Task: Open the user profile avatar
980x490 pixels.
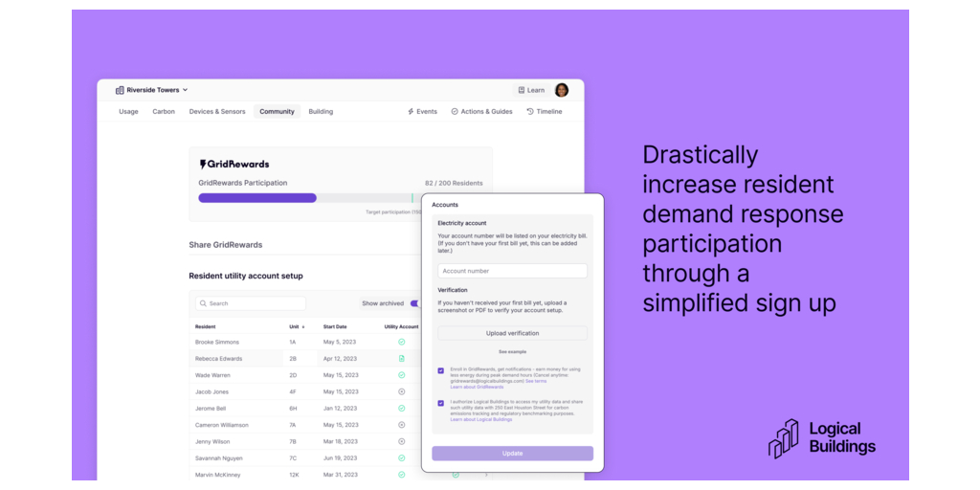Action: [x=562, y=90]
